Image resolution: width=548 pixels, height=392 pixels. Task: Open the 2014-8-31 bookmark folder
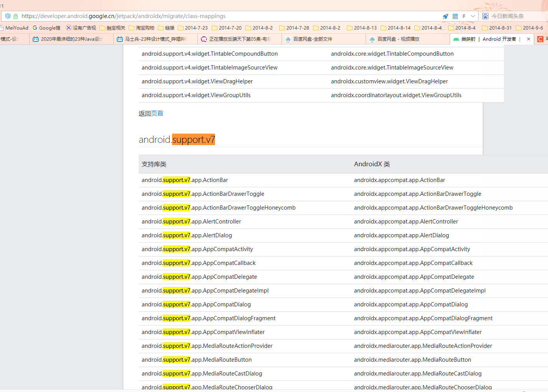(497, 28)
